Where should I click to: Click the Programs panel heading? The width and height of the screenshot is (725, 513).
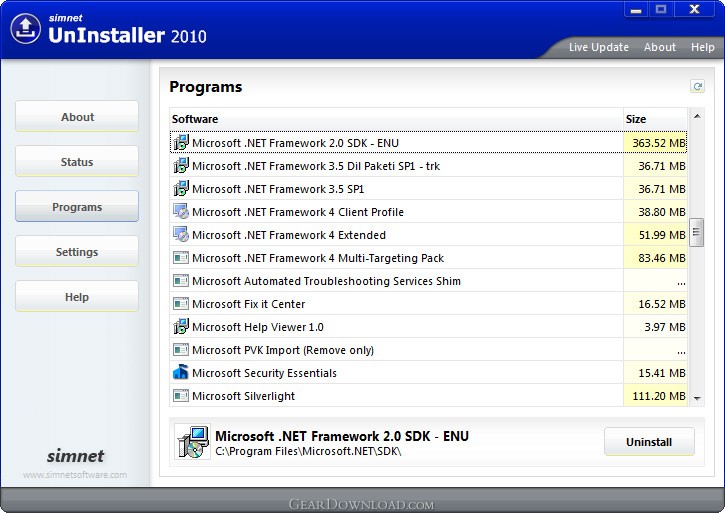tap(206, 87)
